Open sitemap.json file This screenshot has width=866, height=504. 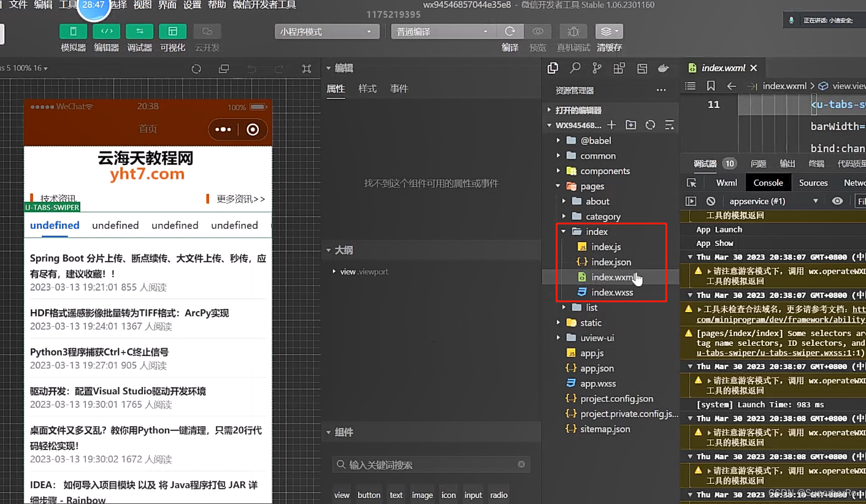point(605,429)
